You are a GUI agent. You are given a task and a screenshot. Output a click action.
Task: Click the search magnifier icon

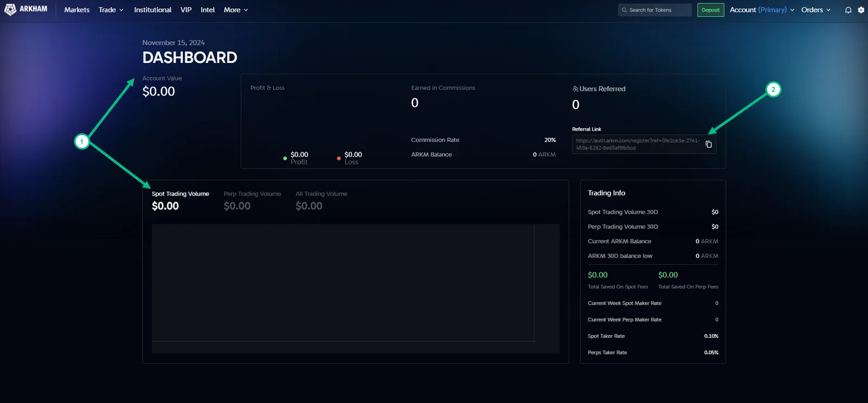point(624,10)
